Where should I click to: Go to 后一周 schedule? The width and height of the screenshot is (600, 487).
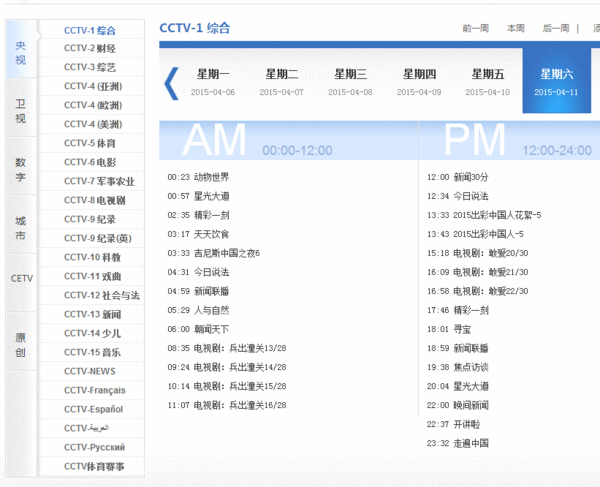(556, 28)
